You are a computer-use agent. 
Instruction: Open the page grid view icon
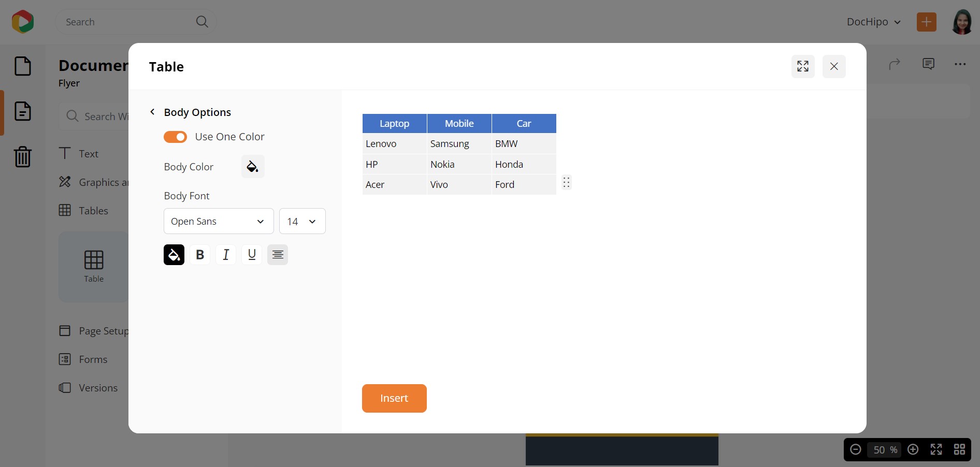959,449
